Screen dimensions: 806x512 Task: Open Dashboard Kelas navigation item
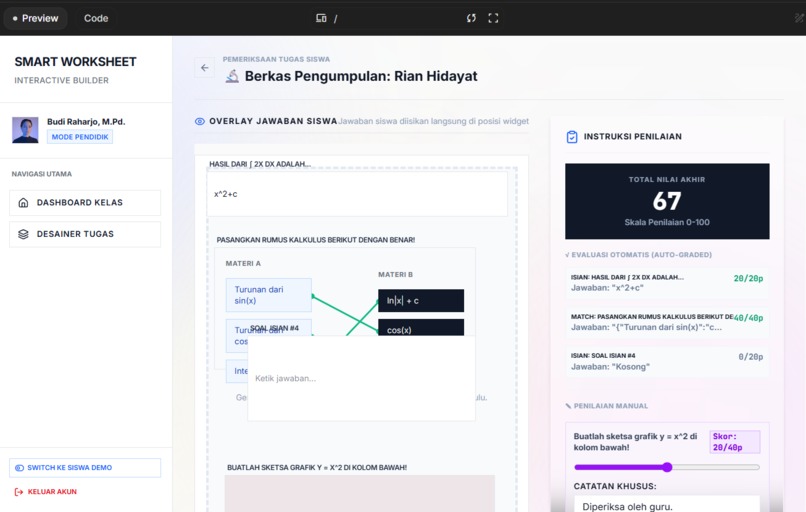coord(85,203)
